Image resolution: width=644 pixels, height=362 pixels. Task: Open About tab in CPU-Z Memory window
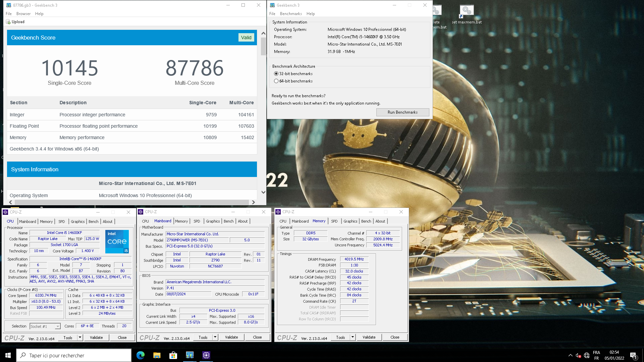[x=380, y=221]
